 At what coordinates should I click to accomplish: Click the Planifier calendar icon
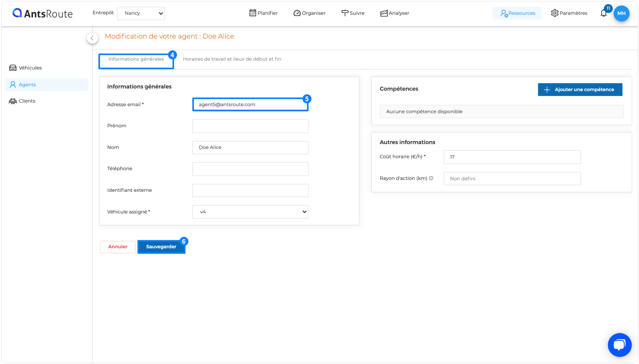point(253,13)
